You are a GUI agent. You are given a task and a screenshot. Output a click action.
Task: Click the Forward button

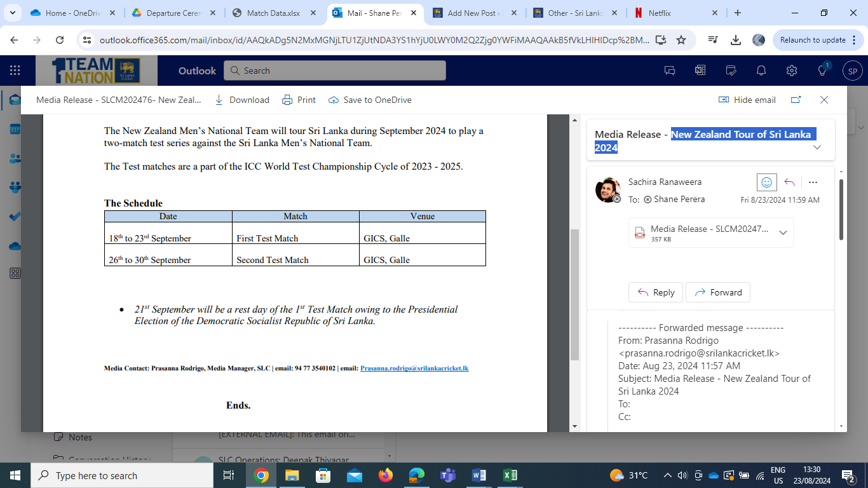click(x=718, y=292)
